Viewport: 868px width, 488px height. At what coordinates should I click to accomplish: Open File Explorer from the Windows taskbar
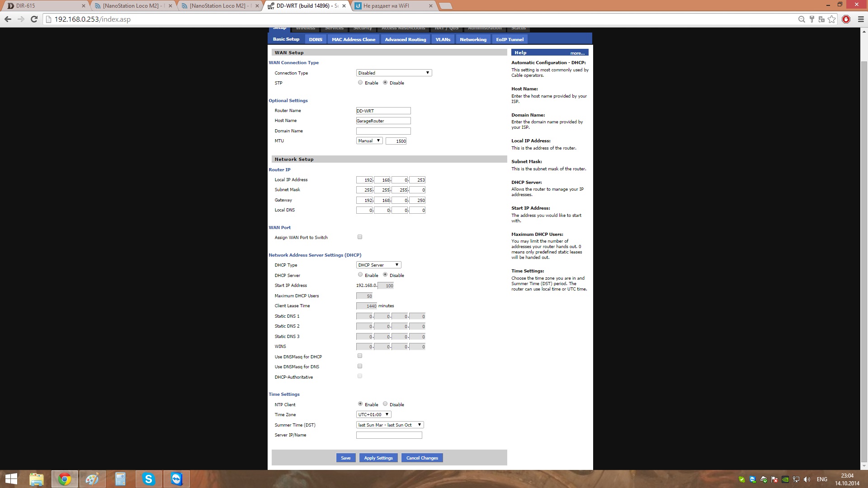[x=36, y=479]
